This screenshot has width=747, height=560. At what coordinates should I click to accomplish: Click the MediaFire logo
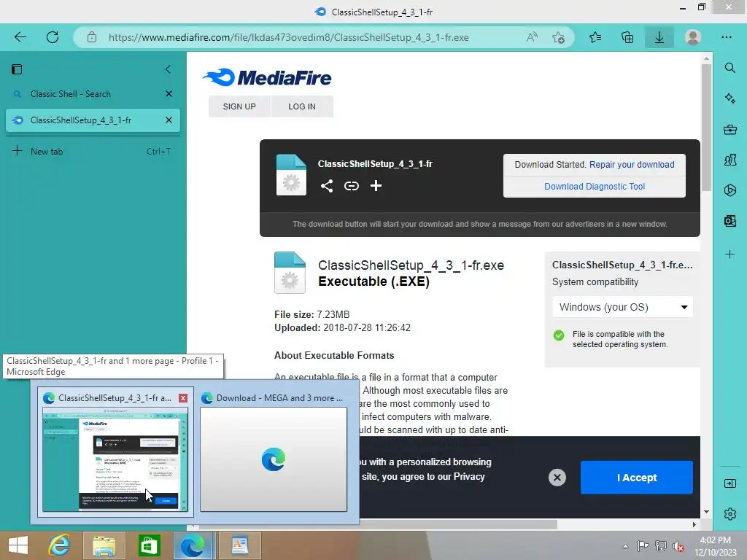coord(267,77)
